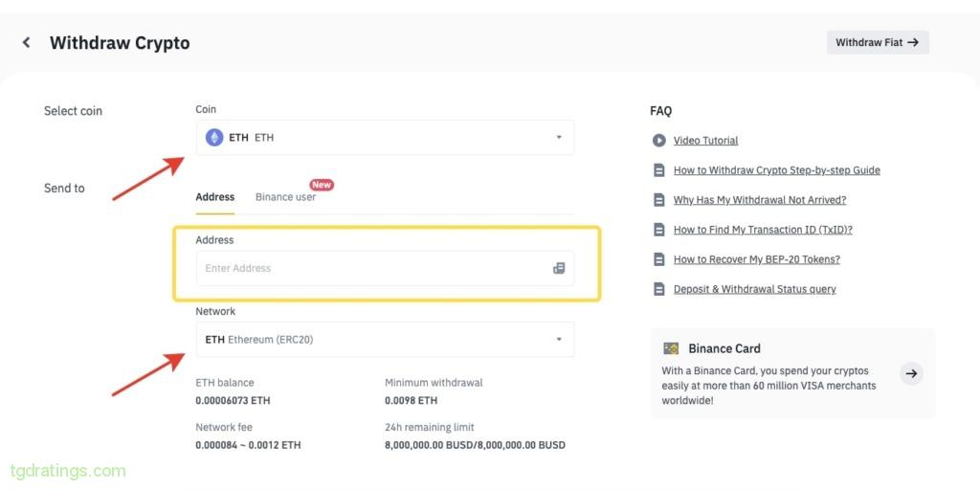Click the Network dropdown caret arrow

(559, 339)
